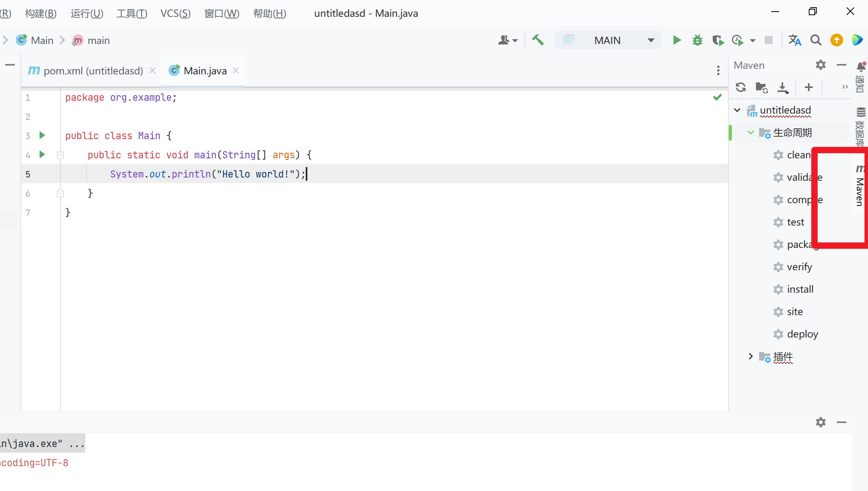This screenshot has height=491, width=868.
Task: Show more Maven toolbar actions chevron
Action: click(845, 87)
